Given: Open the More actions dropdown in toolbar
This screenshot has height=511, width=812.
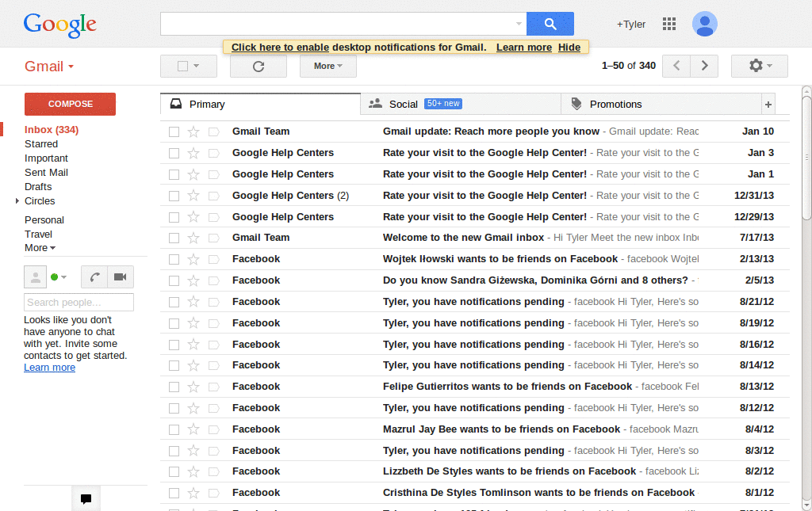Looking at the screenshot, I should point(327,67).
